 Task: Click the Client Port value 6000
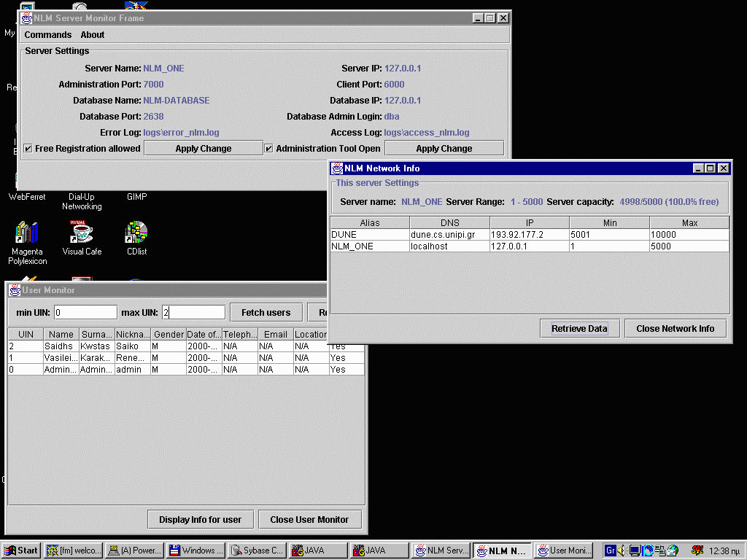(x=394, y=85)
